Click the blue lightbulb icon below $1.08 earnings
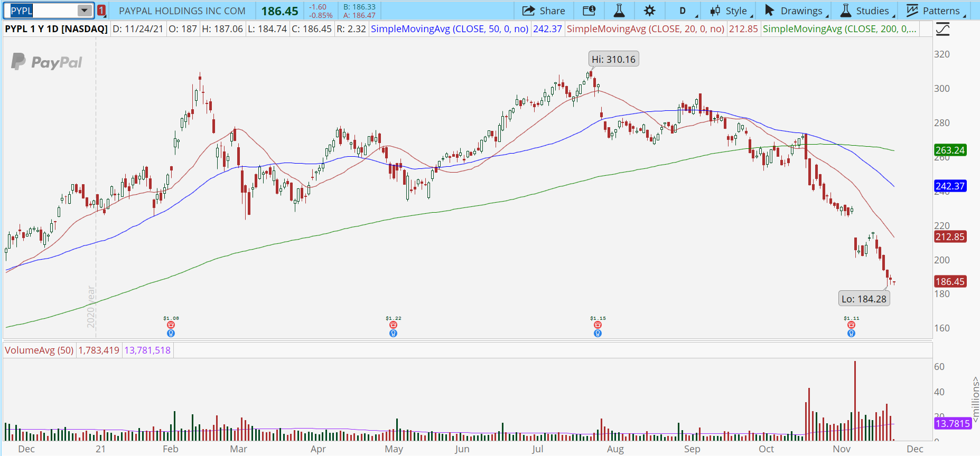 click(171, 334)
